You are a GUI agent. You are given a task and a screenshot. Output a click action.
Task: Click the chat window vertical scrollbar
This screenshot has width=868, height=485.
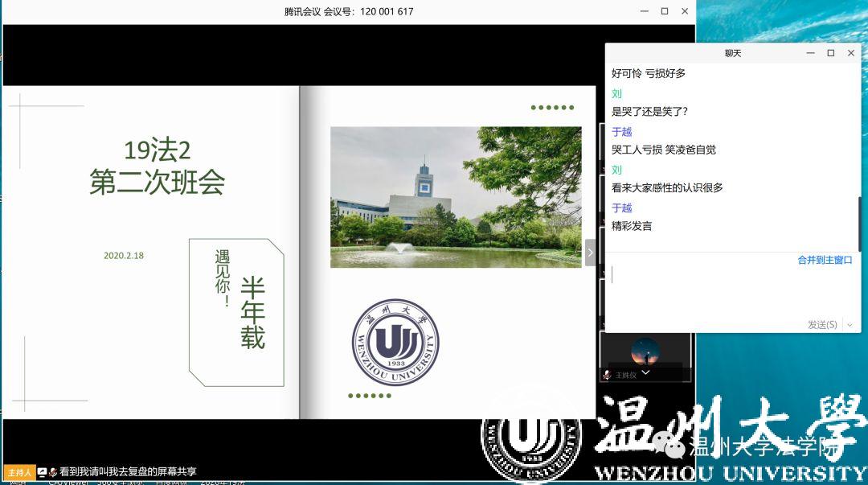859,217
